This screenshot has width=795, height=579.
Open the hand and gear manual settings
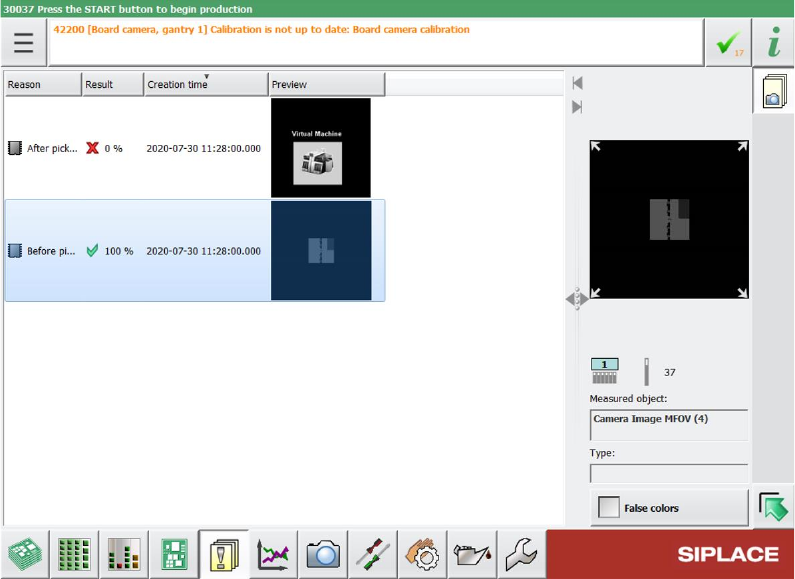pos(422,554)
